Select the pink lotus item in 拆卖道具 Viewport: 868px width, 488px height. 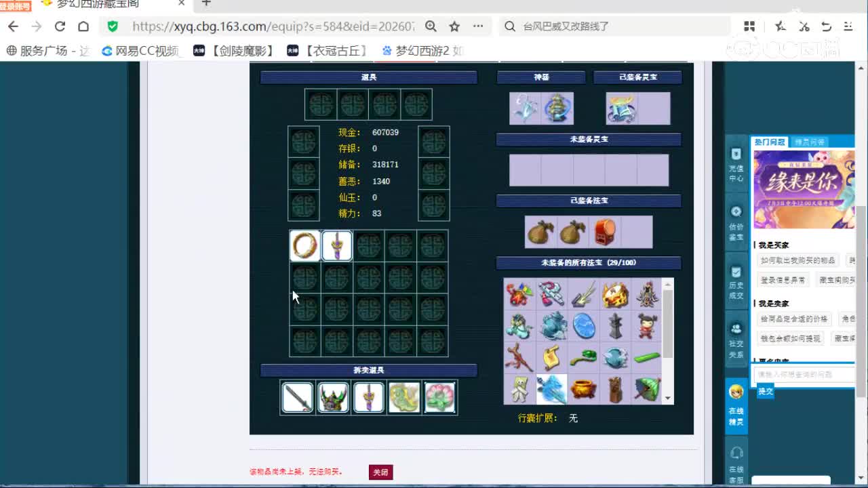tap(439, 398)
